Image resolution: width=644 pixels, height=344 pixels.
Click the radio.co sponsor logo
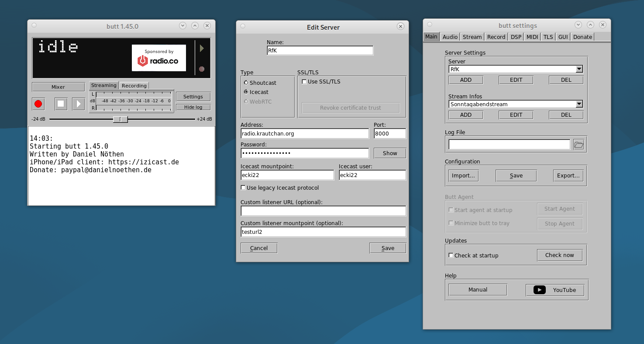tap(159, 58)
